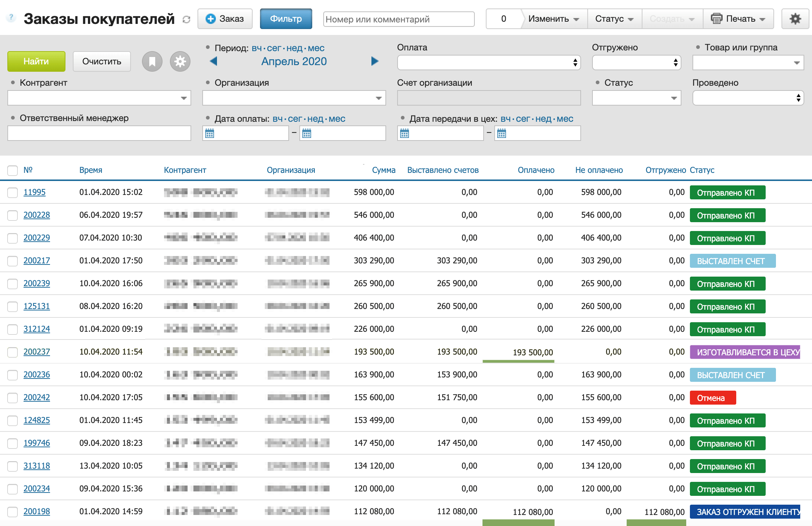Click the Апрель 2020 period label
This screenshot has height=526, width=812.
[294, 61]
